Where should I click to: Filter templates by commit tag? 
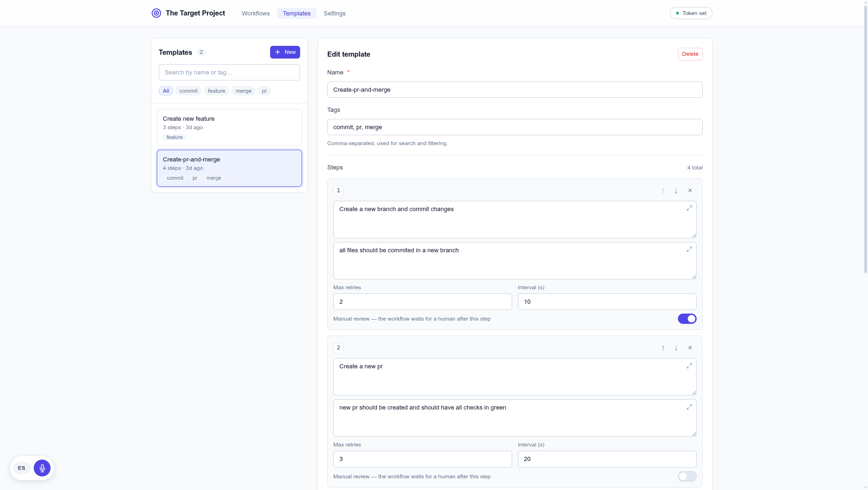pyautogui.click(x=189, y=91)
